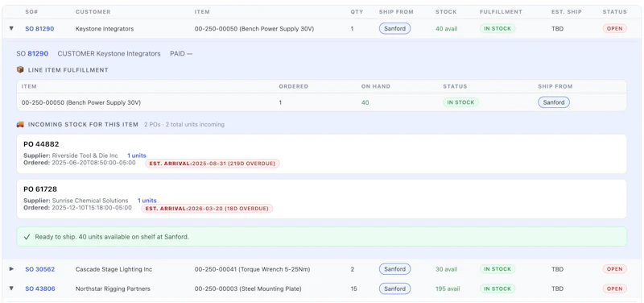
Task: Click the Sanford pill in the Northstar Rigging row
Action: 394,289
